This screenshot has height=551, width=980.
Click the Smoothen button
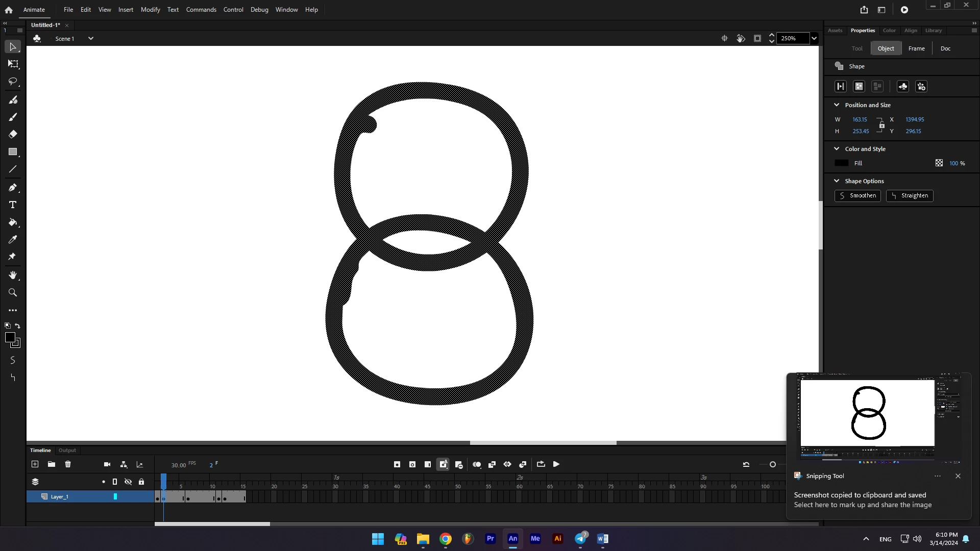tap(857, 195)
